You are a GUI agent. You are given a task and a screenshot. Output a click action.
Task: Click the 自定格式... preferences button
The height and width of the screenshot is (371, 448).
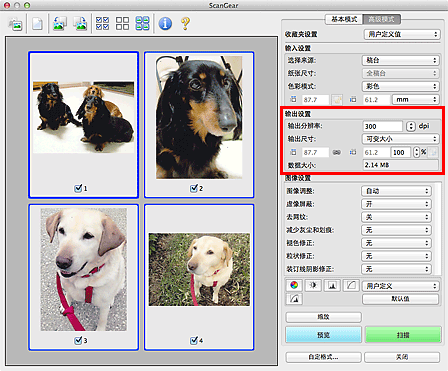pyautogui.click(x=323, y=357)
